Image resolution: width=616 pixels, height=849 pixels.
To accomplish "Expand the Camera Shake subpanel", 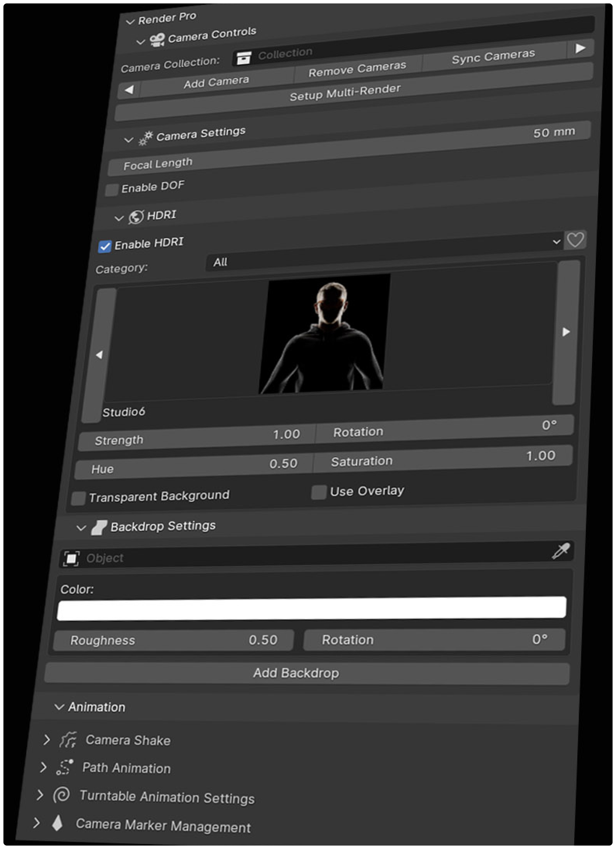I will 46,739.
